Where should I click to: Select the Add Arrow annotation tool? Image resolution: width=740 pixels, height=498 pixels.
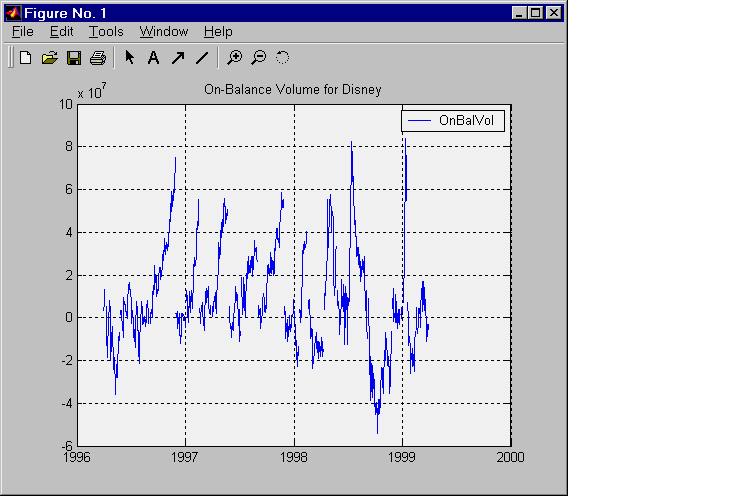177,58
